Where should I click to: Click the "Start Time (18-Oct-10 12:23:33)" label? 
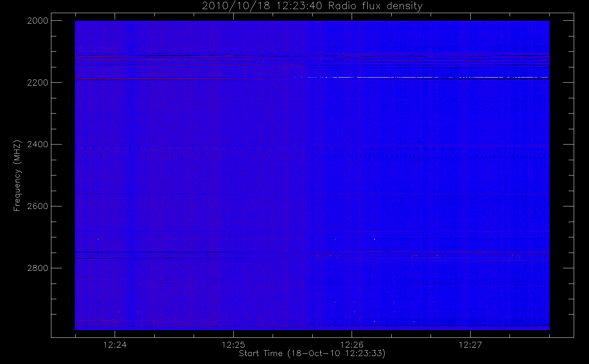pos(312,353)
